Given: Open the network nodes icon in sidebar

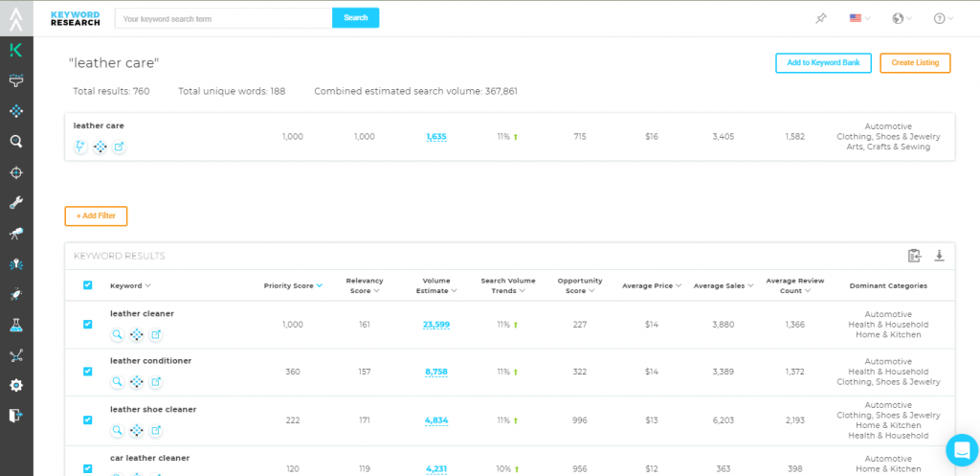Looking at the screenshot, I should (16, 355).
